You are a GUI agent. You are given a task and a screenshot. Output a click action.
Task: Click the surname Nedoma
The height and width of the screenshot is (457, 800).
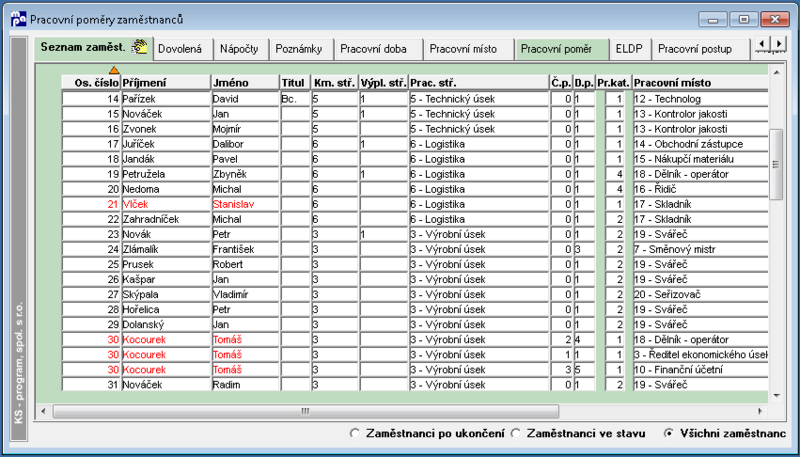pyautogui.click(x=166, y=189)
